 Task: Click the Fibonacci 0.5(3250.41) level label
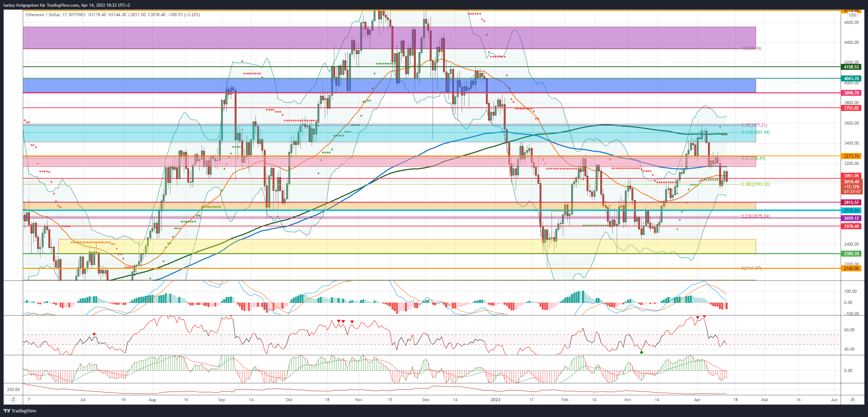[753, 158]
